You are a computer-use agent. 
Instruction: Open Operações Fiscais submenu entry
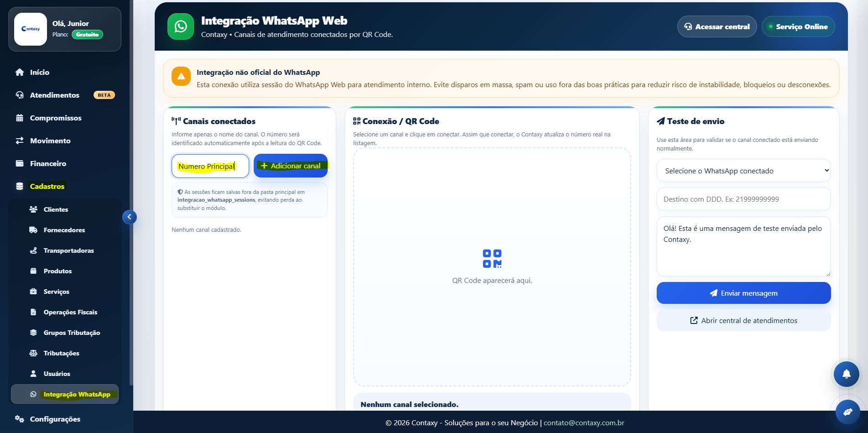(65, 312)
